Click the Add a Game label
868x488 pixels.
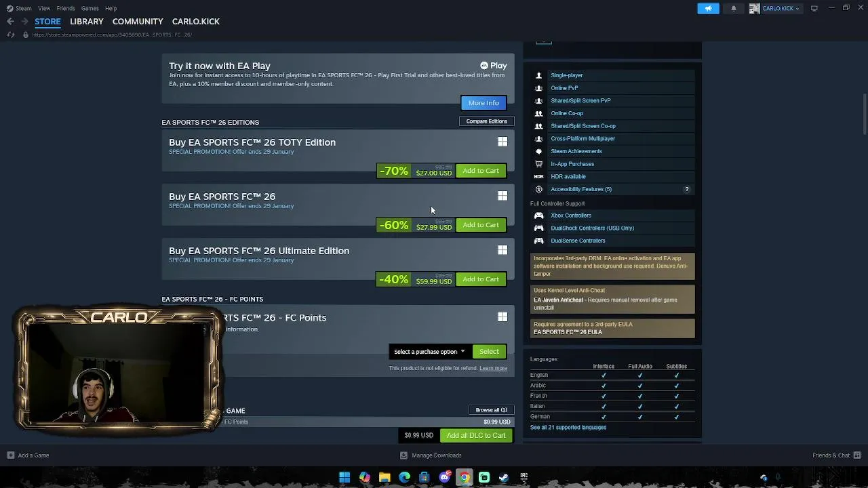[x=33, y=455]
